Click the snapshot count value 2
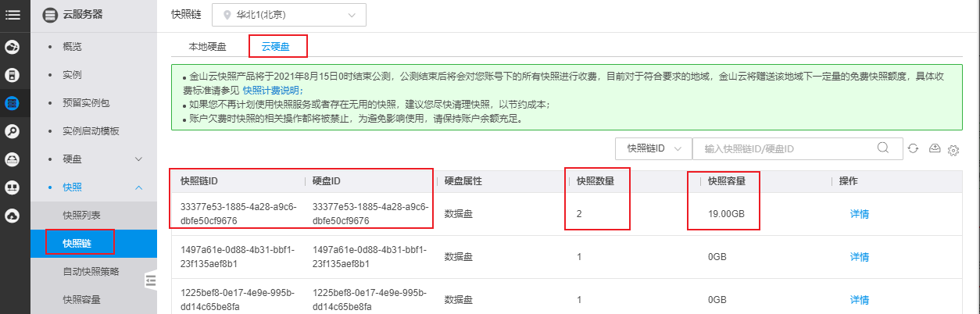This screenshot has height=314, width=980. 579,214
